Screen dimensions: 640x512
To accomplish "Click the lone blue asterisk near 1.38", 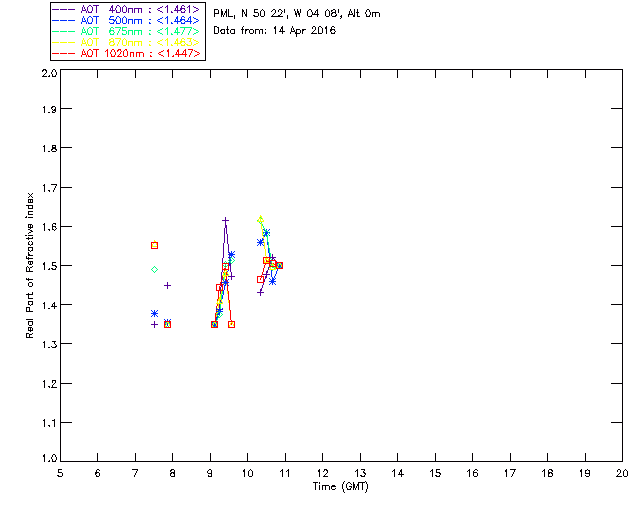I will tap(154, 314).
